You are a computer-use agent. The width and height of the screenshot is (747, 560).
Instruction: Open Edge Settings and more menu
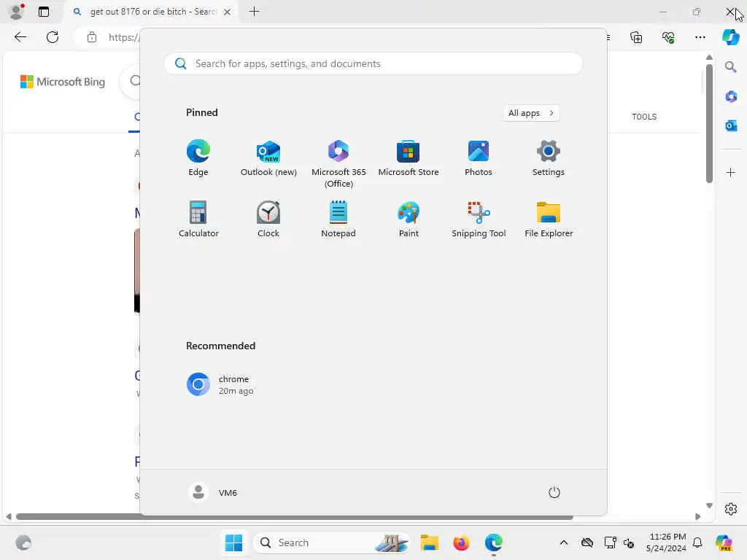coord(700,37)
